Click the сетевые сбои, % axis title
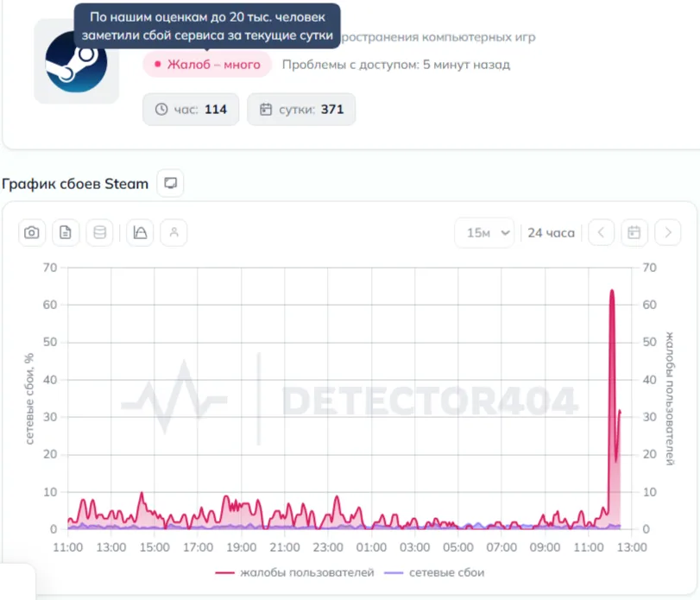700x600 pixels. 29,399
